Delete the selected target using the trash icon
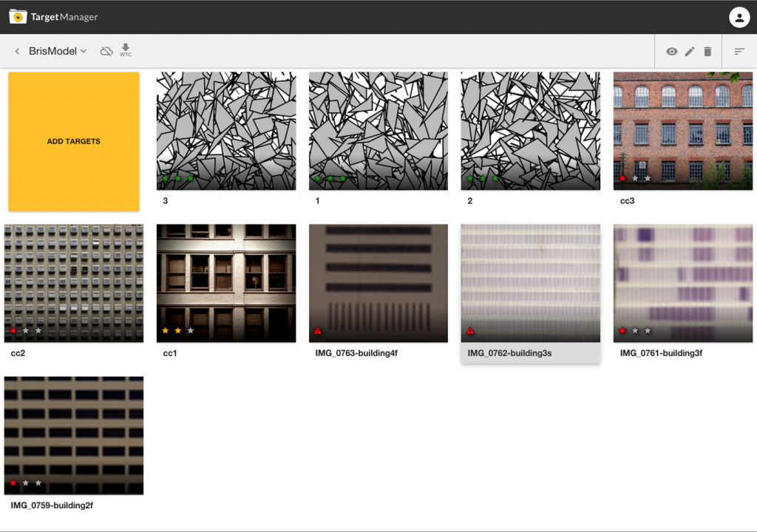The width and height of the screenshot is (757, 532). click(x=707, y=52)
